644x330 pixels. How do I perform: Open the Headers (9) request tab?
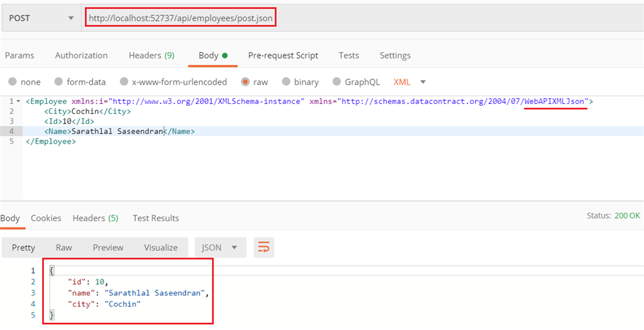152,55
